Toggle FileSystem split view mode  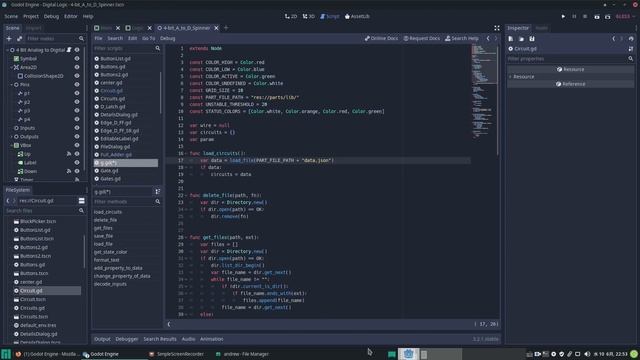82,200
